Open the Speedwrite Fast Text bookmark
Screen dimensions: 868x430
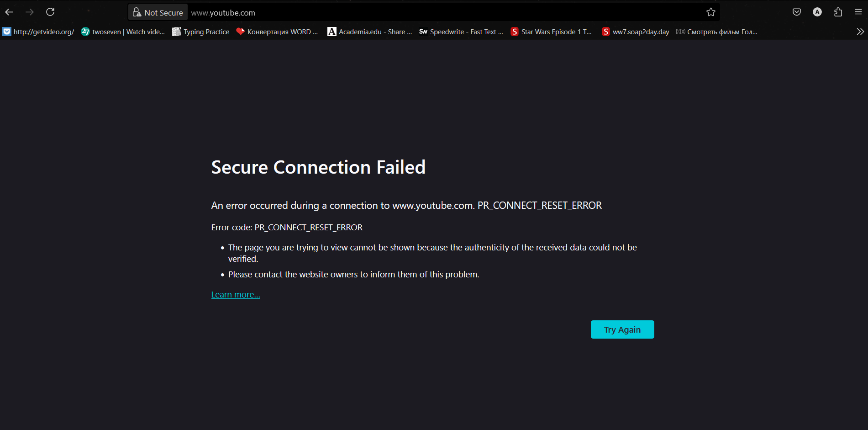point(461,32)
